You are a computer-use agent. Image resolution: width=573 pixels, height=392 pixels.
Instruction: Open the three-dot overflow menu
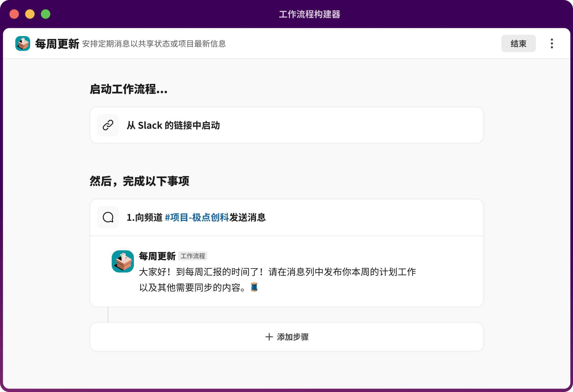click(552, 43)
